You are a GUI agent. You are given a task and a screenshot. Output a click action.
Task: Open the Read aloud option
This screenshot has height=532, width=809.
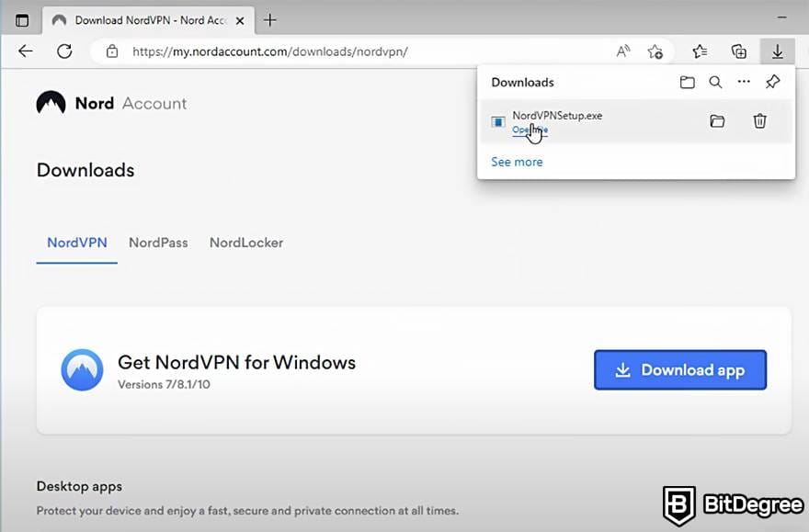tap(623, 51)
